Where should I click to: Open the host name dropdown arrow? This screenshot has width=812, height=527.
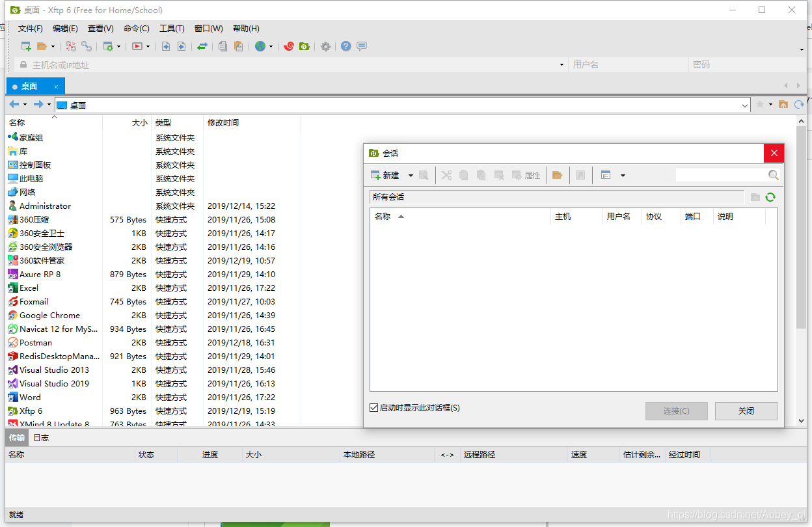click(x=562, y=65)
